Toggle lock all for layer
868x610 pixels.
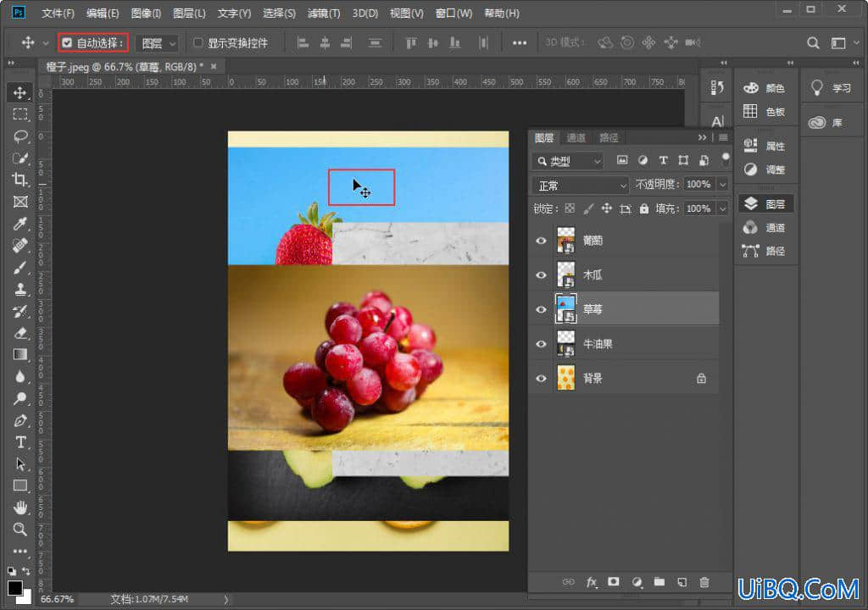click(644, 208)
